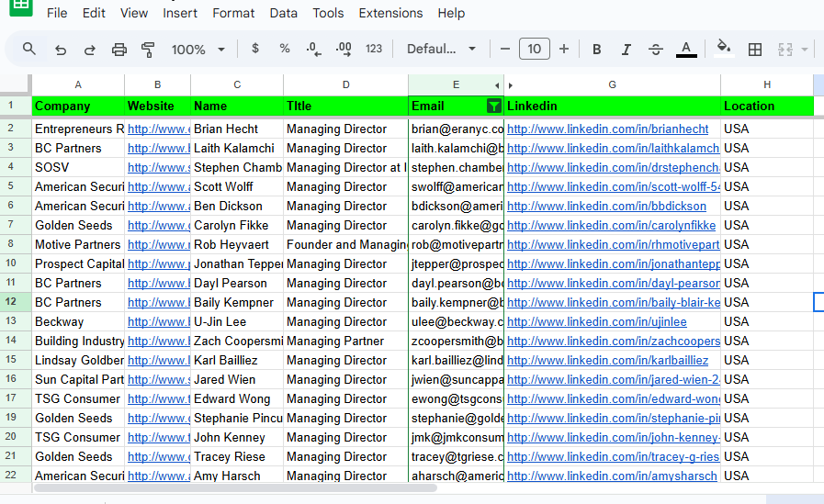824x504 pixels.
Task: Activate the paint format tool
Action: pos(148,50)
